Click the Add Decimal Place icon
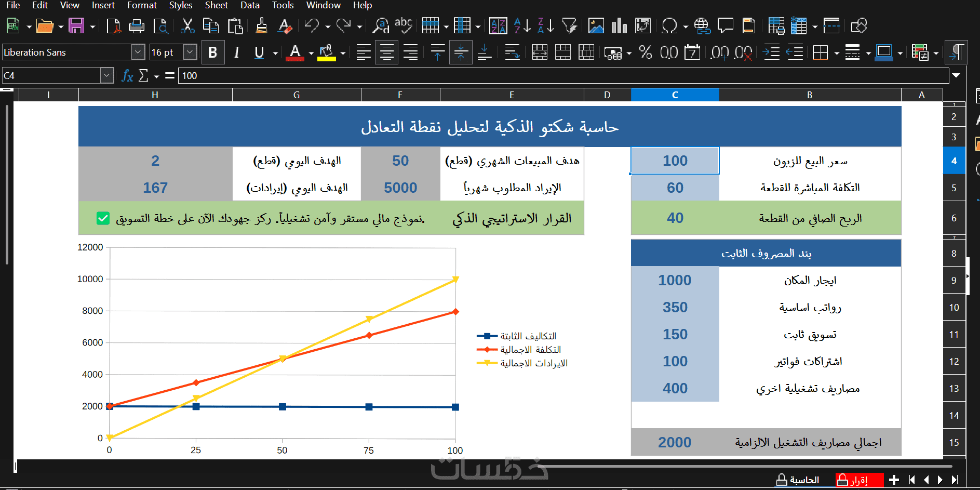This screenshot has height=490, width=980. coord(719,52)
